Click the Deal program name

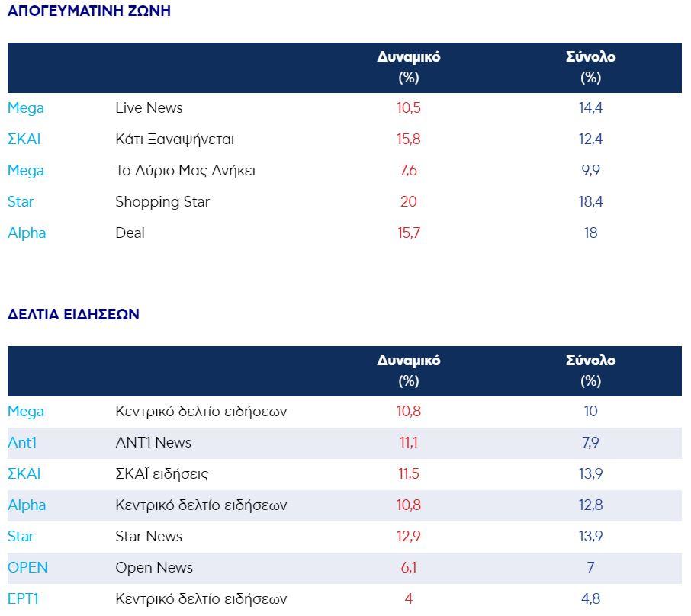(130, 233)
